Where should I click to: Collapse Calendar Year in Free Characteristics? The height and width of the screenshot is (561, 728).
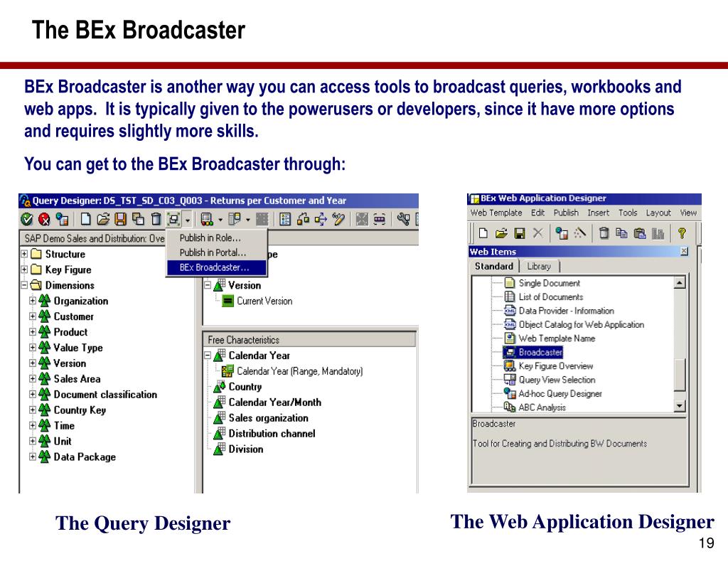pyautogui.click(x=208, y=356)
